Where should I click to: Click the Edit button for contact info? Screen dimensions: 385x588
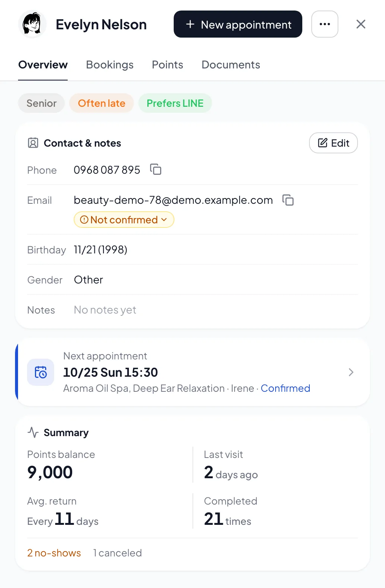click(333, 143)
